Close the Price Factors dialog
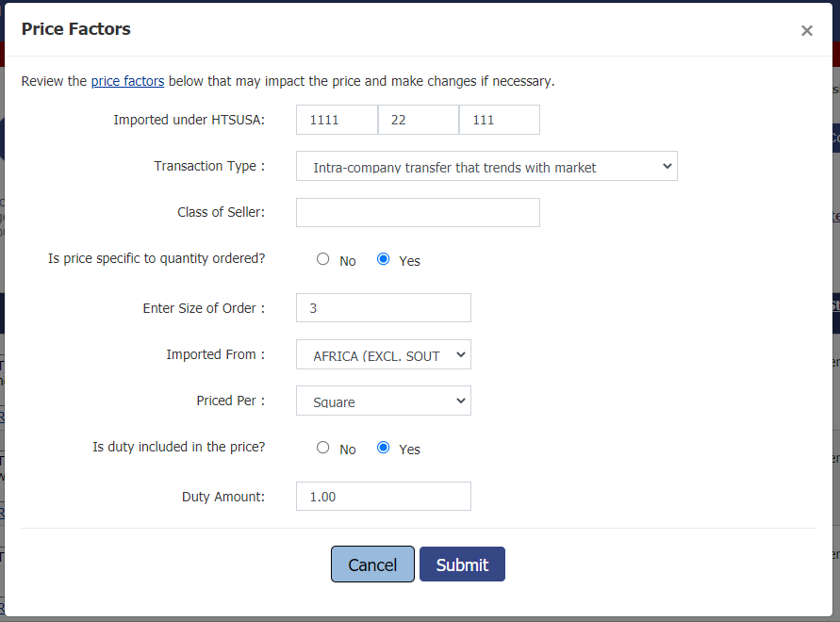 (806, 31)
